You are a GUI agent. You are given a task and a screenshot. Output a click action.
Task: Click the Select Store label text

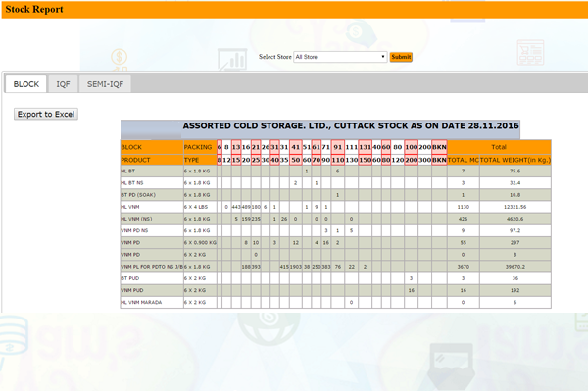click(x=274, y=57)
